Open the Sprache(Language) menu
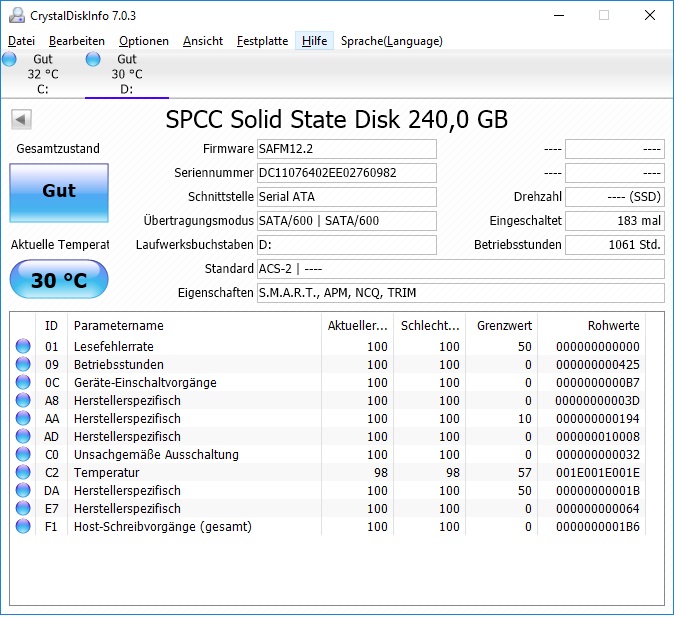Image resolution: width=676 pixels, height=617 pixels. 391,41
